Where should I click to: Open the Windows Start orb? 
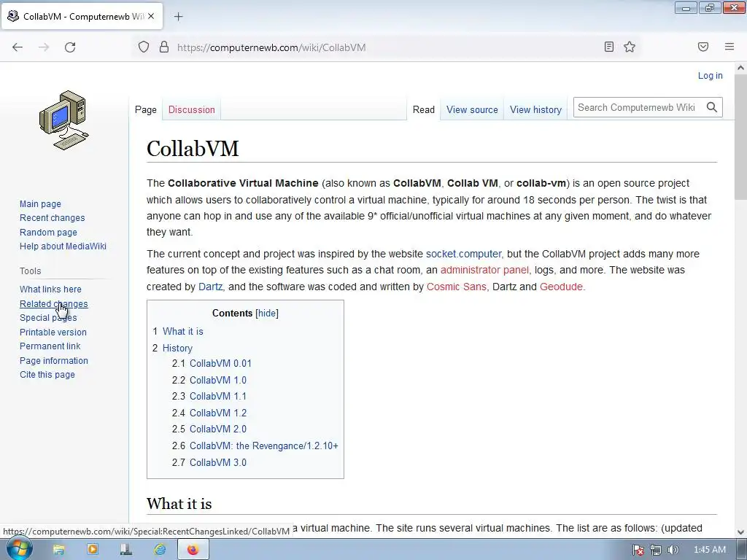pyautogui.click(x=18, y=549)
